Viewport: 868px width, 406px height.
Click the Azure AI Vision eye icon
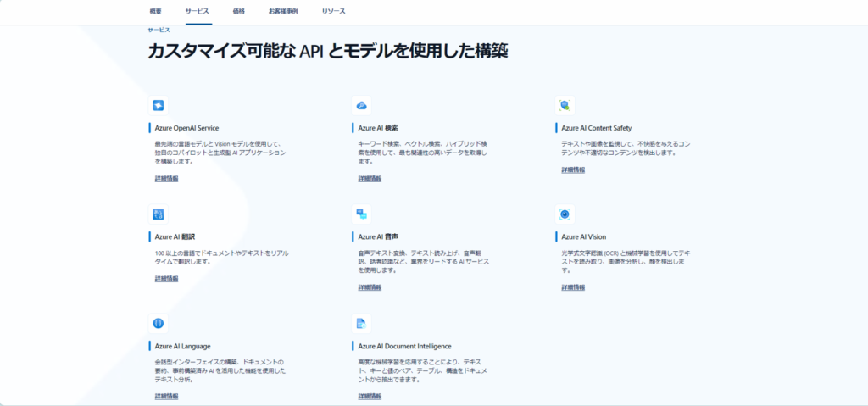565,214
